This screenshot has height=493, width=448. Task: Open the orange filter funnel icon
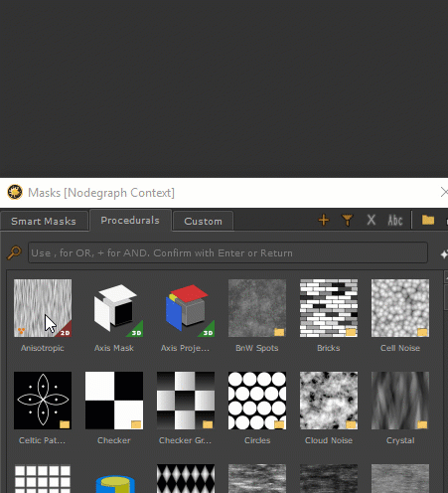point(348,221)
